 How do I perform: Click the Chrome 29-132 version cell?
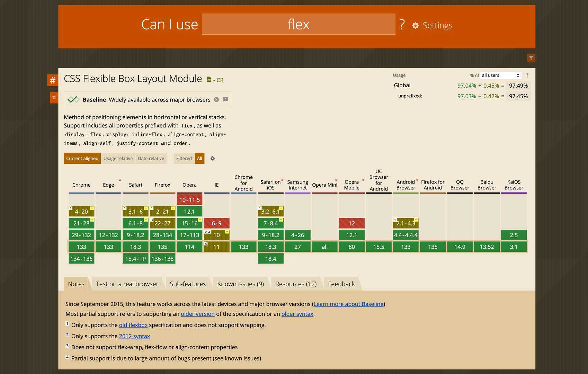tap(81, 235)
